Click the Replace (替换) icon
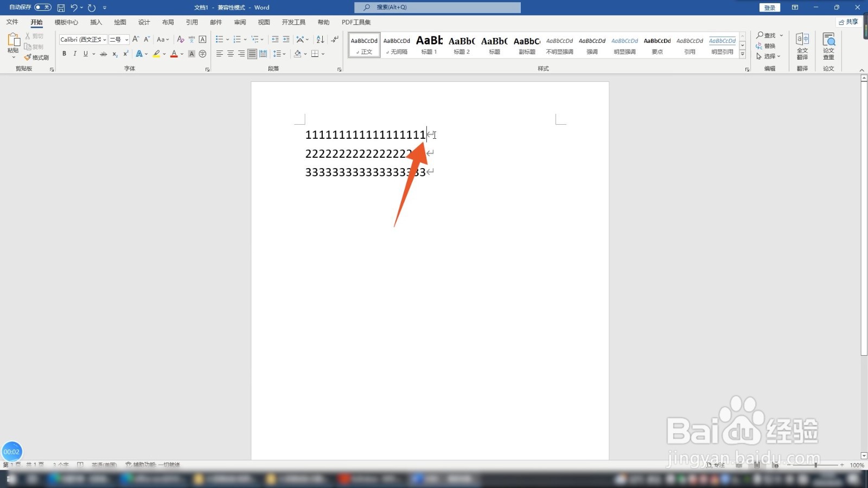Viewport: 868px width, 488px height. (765, 46)
